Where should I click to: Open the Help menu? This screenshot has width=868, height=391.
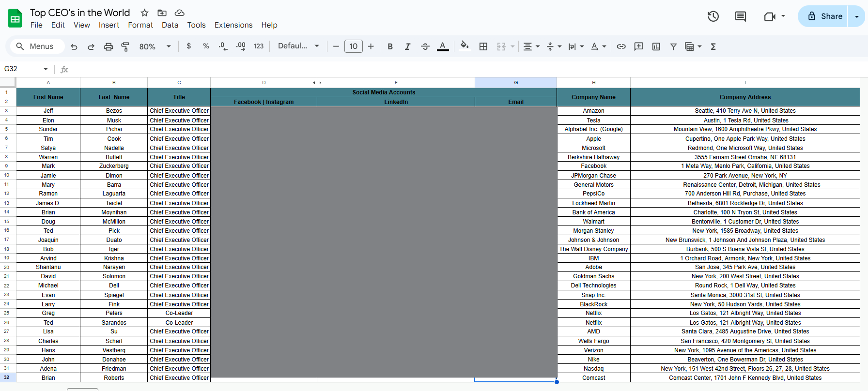tap(269, 25)
